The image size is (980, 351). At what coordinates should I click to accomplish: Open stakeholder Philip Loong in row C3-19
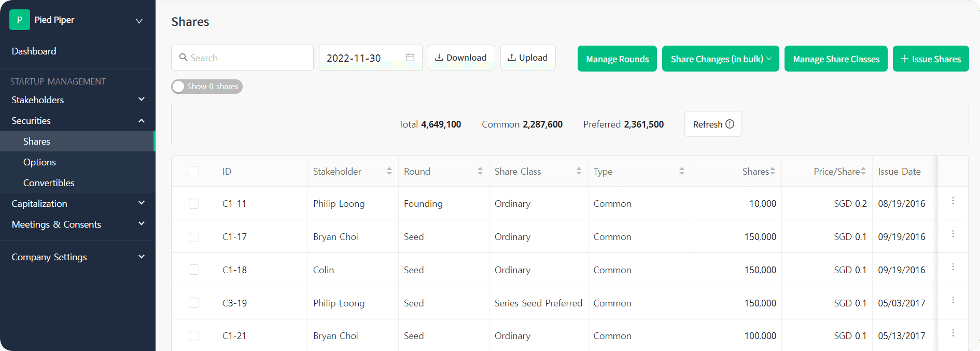coord(339,303)
